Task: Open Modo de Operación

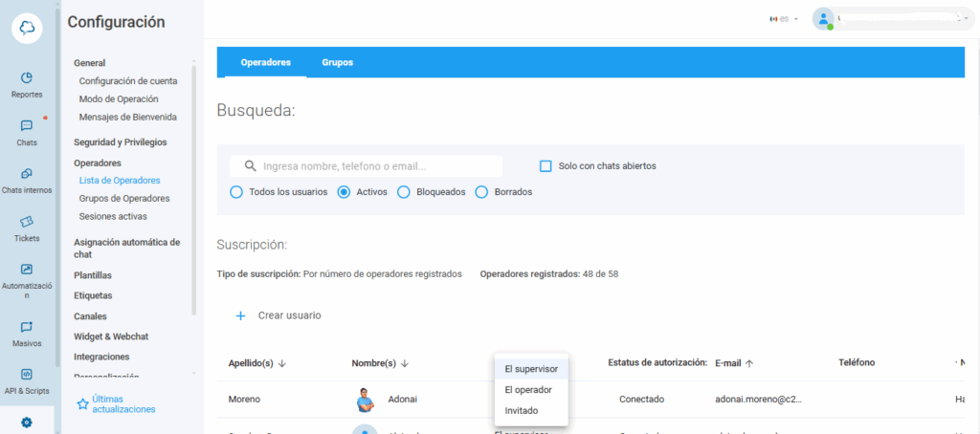Action: (119, 99)
